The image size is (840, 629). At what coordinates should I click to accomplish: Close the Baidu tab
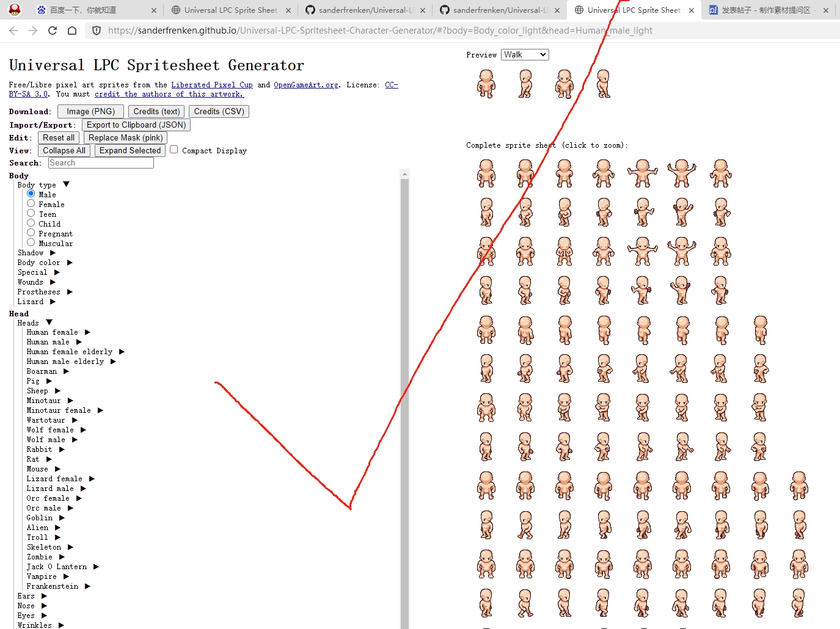pos(153,10)
